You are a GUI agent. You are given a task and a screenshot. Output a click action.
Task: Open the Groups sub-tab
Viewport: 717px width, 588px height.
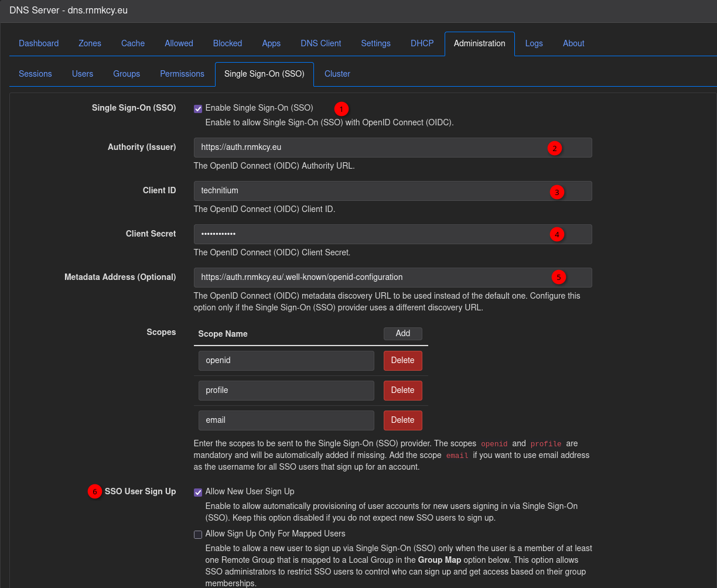(127, 74)
